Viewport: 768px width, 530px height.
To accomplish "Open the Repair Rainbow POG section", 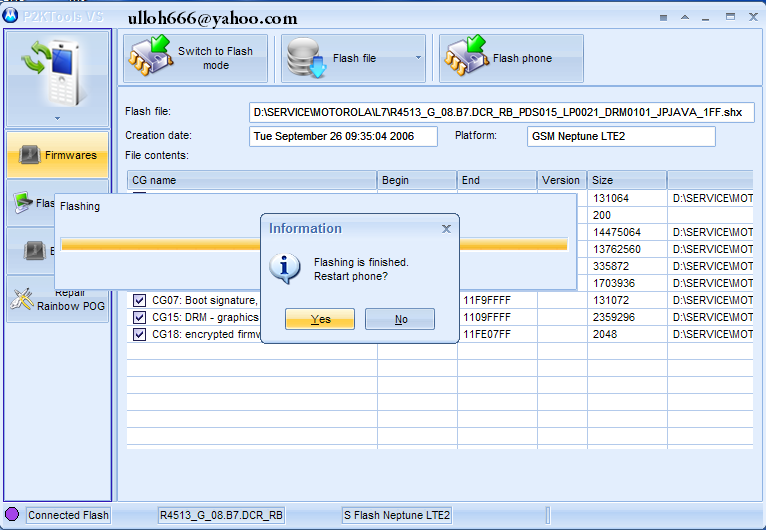I will tap(58, 299).
